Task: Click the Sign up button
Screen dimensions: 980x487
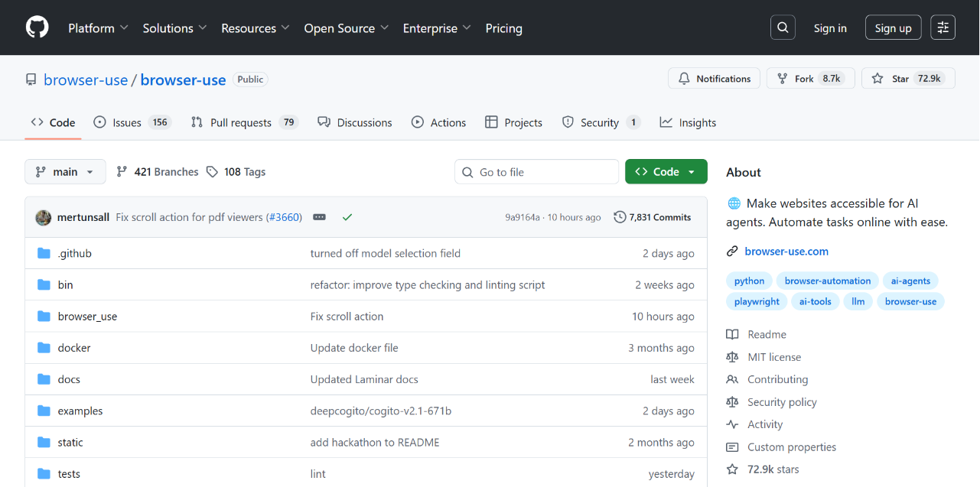Action: (x=893, y=28)
